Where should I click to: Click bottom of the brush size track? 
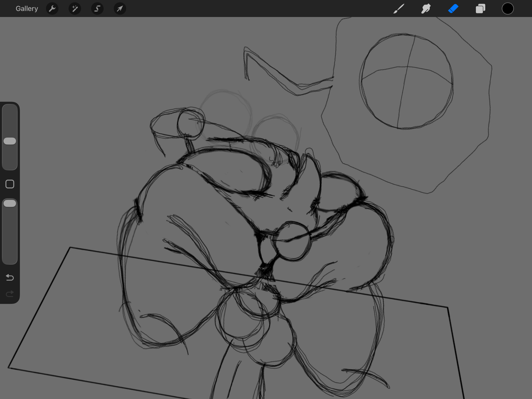[10, 165]
